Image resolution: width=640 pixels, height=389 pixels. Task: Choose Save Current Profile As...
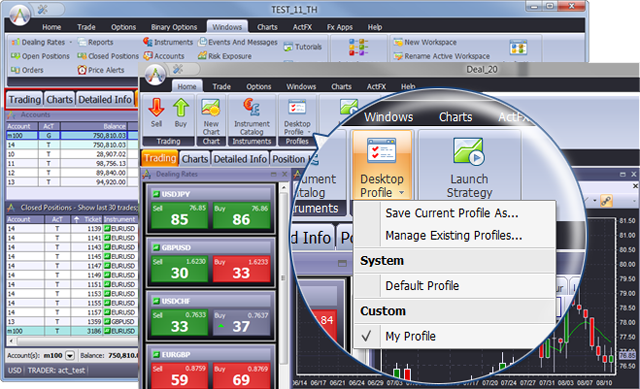point(452,213)
